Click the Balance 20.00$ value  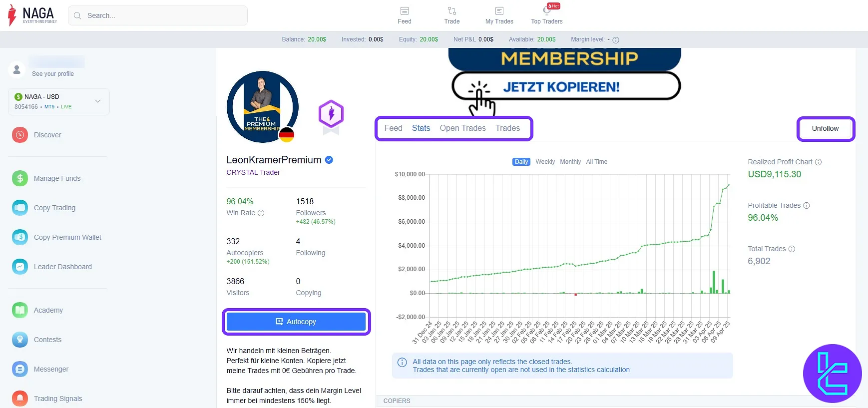[x=317, y=39]
